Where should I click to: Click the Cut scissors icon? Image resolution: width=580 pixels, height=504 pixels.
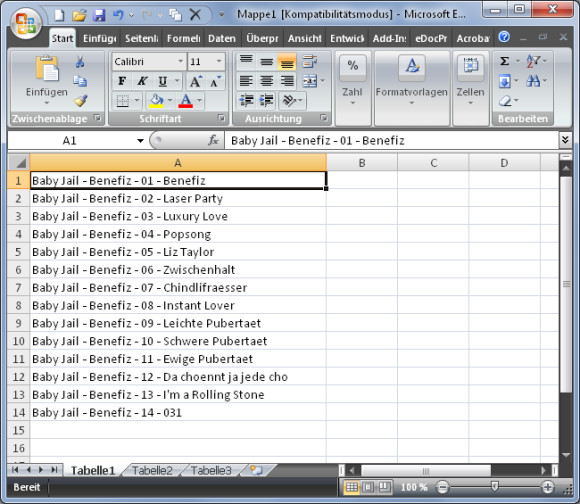(80, 62)
